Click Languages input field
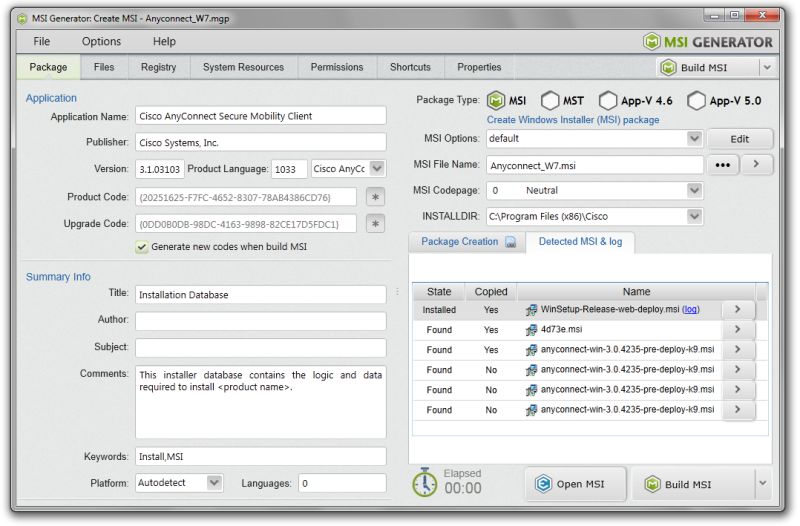The width and height of the screenshot is (800, 526). (342, 483)
